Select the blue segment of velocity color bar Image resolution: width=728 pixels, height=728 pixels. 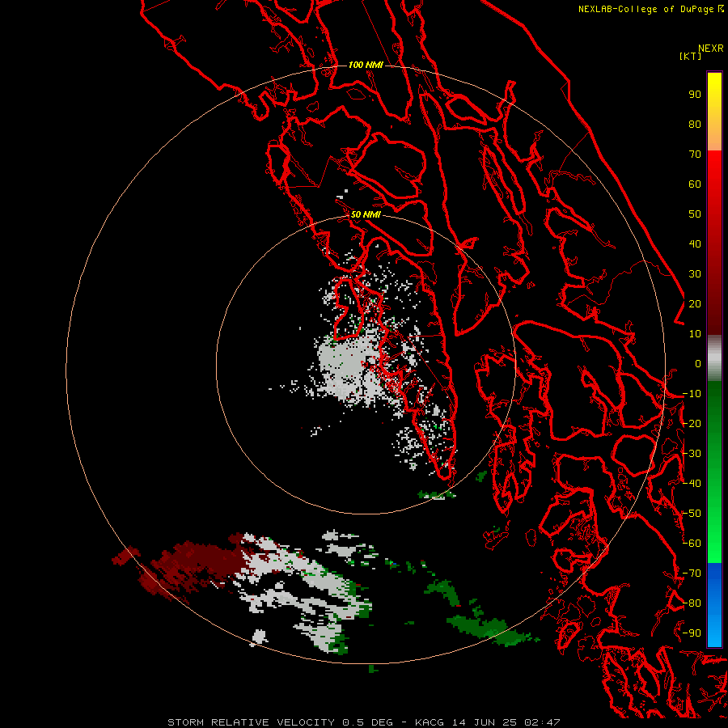pos(714,604)
